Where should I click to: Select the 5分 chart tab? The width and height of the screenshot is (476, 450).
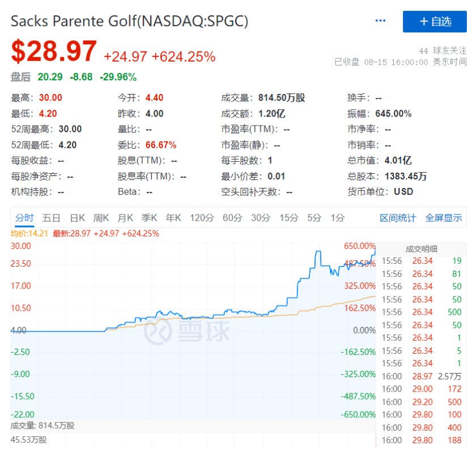[314, 218]
